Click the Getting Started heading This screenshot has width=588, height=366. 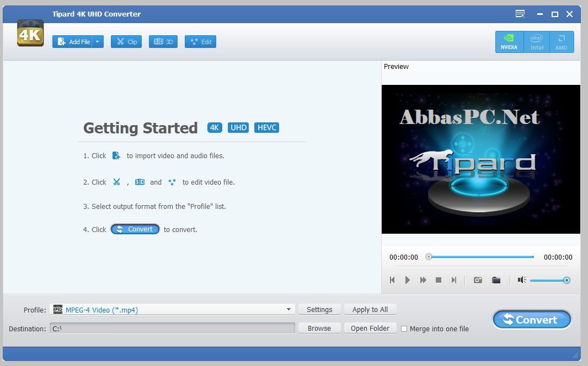[140, 128]
